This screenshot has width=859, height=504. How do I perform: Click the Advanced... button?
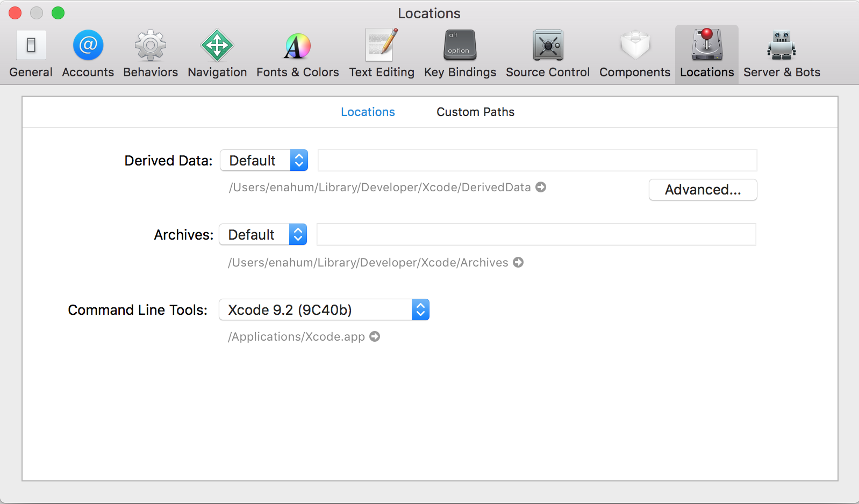click(703, 190)
